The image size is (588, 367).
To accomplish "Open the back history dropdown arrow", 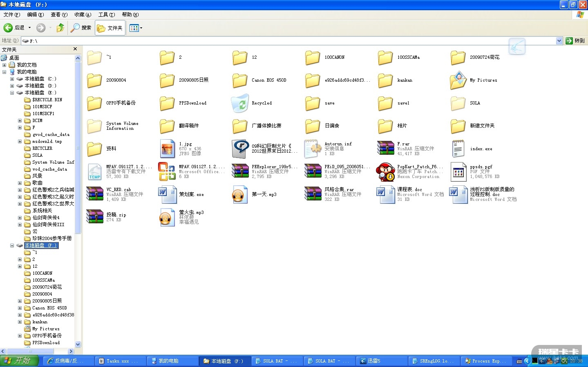I will tap(29, 28).
